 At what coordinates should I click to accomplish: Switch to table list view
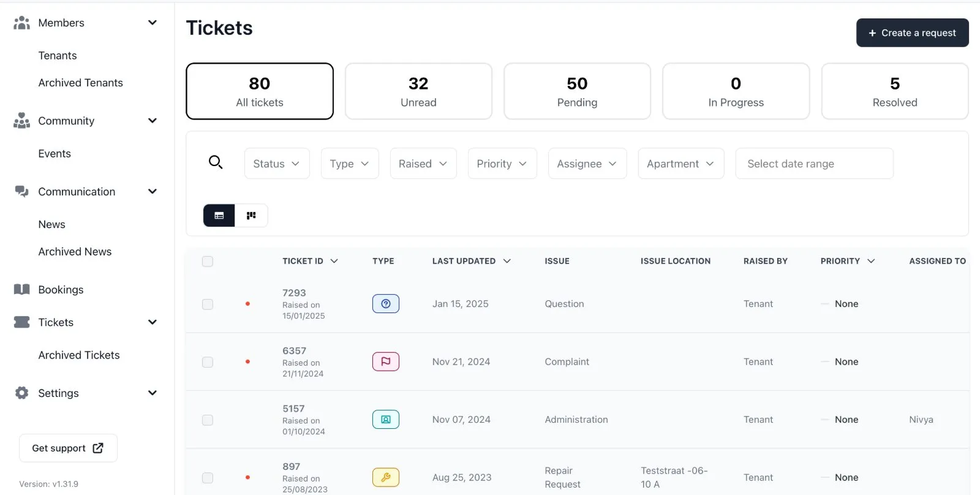point(219,216)
